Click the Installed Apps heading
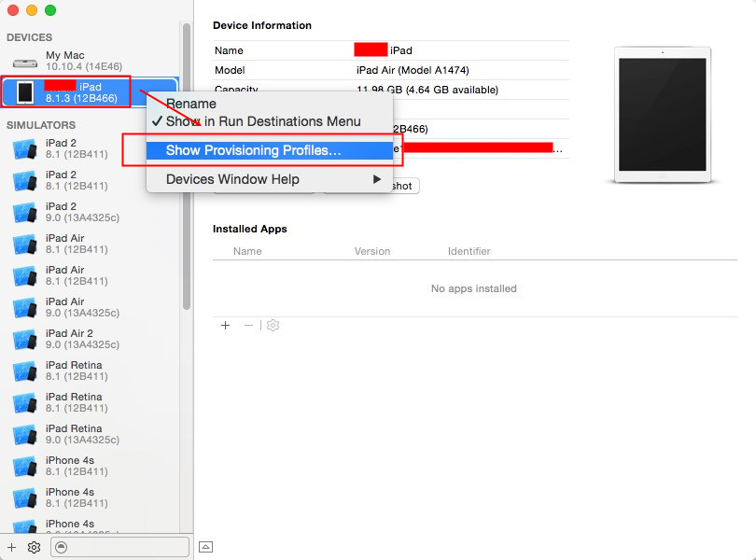This screenshot has height=560, width=756. [250, 229]
